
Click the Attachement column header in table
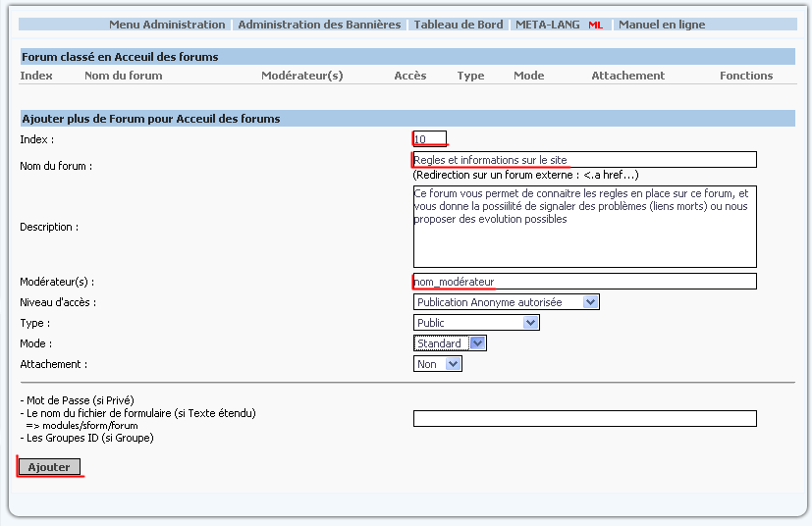(x=627, y=76)
